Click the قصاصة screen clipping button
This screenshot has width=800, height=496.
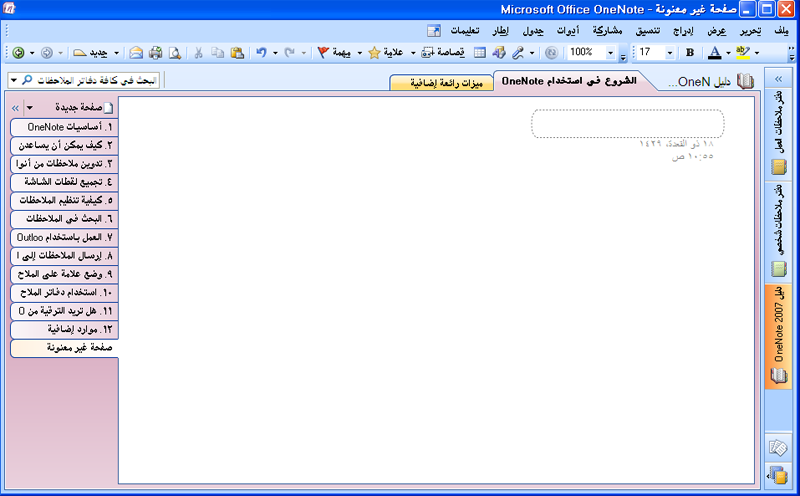click(x=443, y=53)
